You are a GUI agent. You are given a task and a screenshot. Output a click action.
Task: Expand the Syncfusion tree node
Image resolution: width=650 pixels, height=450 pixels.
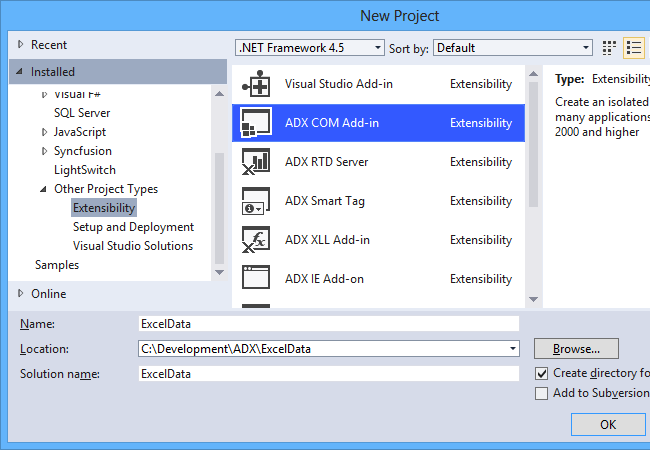44,151
